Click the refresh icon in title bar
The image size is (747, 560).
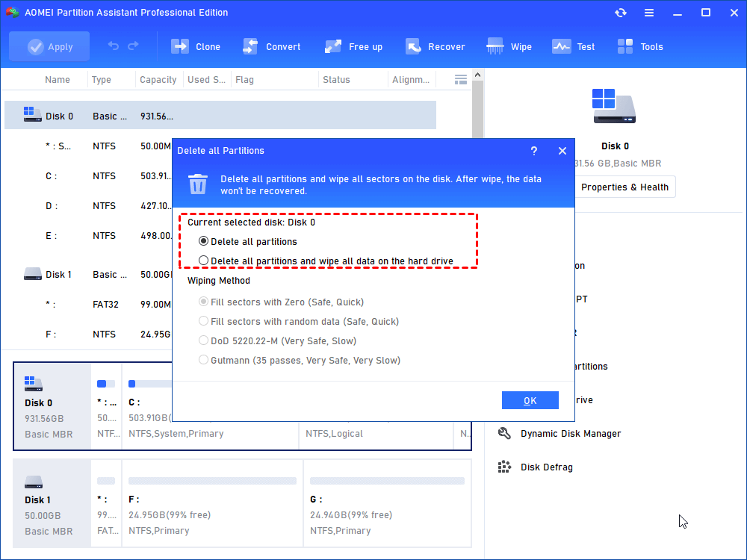(621, 13)
